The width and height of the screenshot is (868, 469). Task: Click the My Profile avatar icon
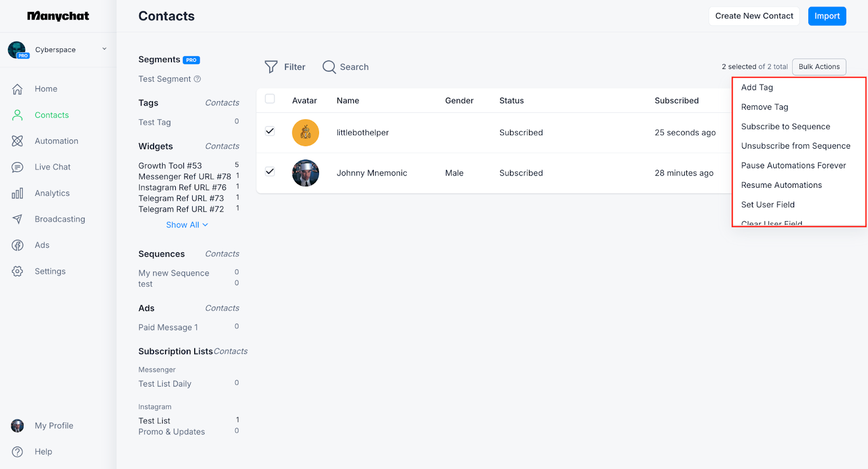click(17, 426)
